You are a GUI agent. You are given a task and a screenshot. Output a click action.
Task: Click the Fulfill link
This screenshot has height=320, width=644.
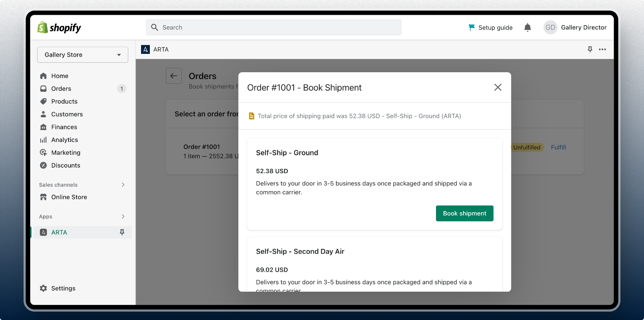click(x=558, y=147)
